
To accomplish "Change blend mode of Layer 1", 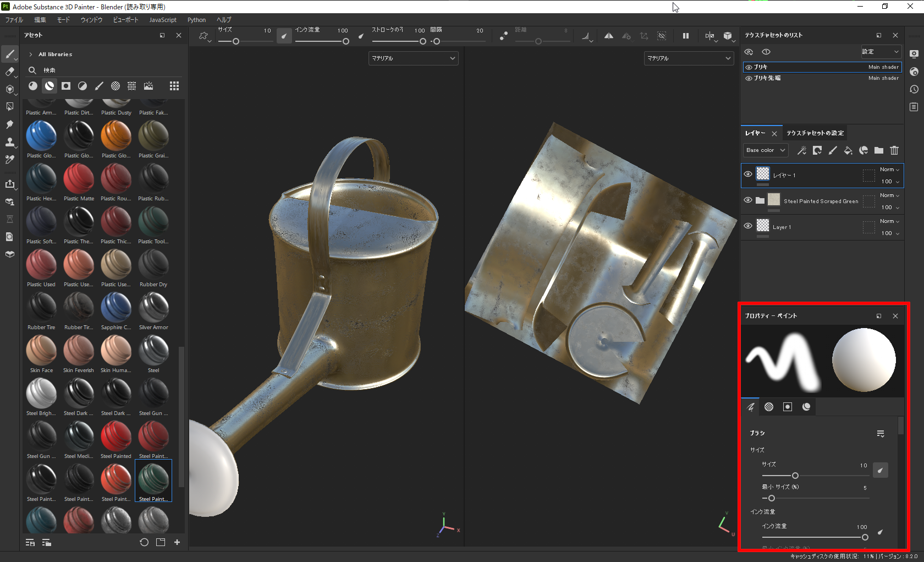I will click(x=889, y=221).
